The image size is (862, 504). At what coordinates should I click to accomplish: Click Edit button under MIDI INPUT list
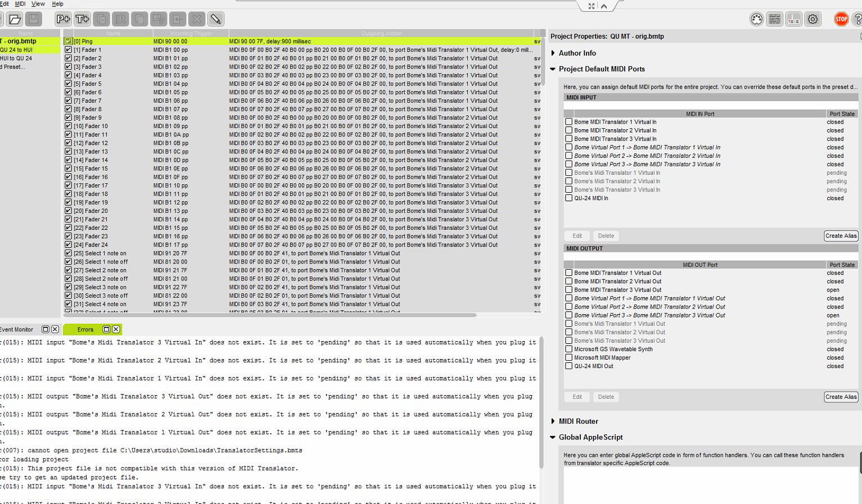pos(577,236)
